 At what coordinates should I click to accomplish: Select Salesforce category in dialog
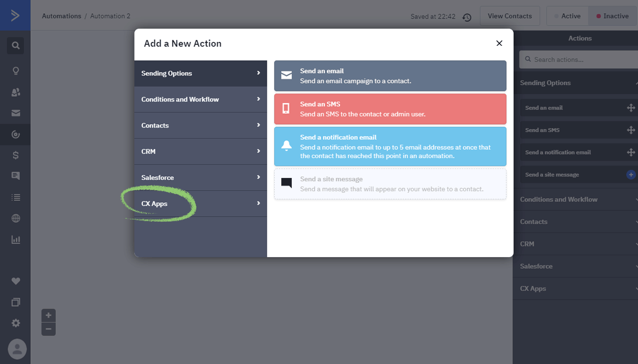[x=200, y=177]
